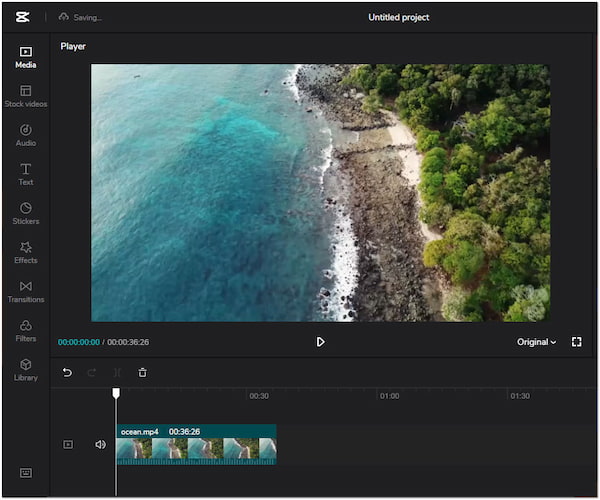Viewport: 600px width, 500px height.
Task: Open the Transitions panel
Action: pos(25,291)
